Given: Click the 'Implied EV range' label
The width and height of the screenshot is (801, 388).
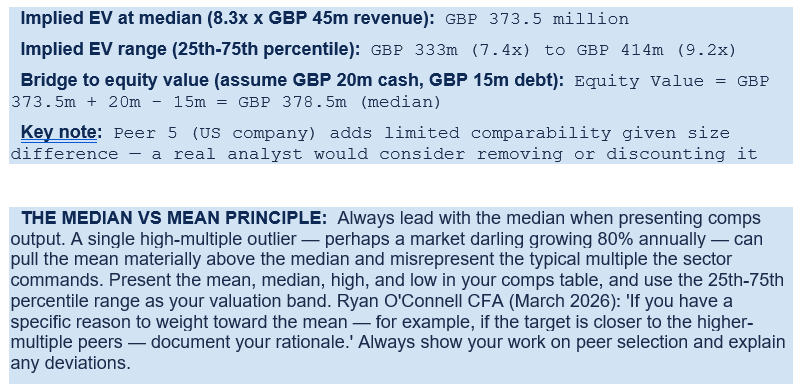Looking at the screenshot, I should (x=93, y=50).
